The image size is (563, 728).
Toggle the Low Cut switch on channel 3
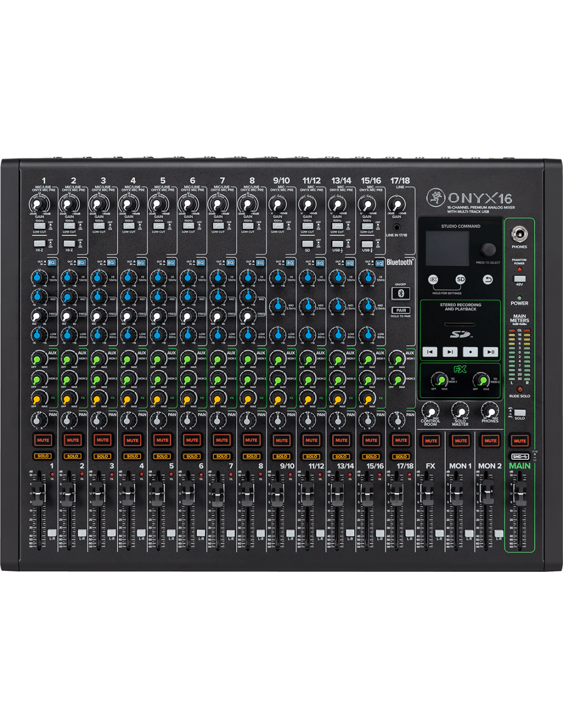tap(99, 226)
